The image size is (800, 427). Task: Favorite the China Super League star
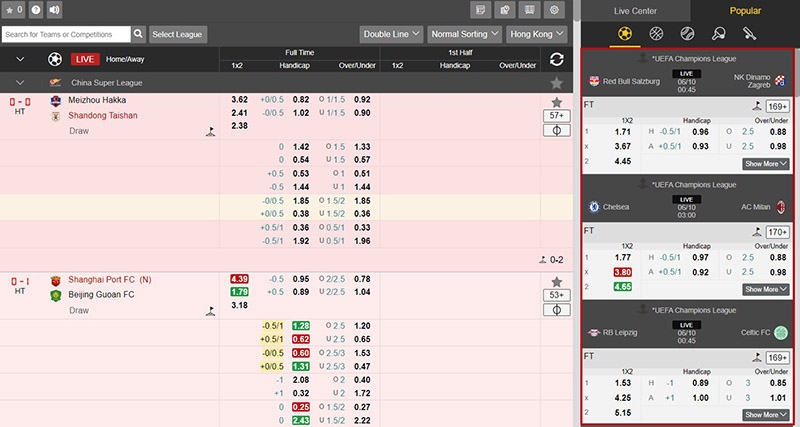point(556,82)
